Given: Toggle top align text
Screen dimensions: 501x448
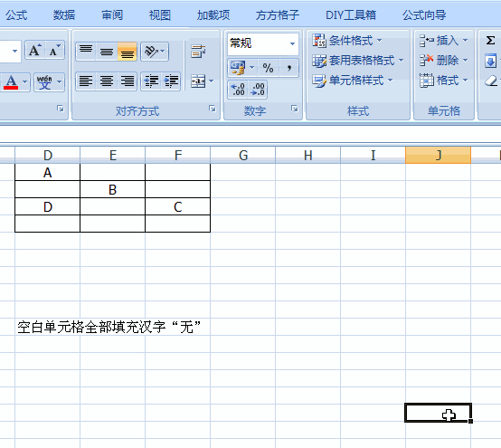Looking at the screenshot, I should (86, 52).
